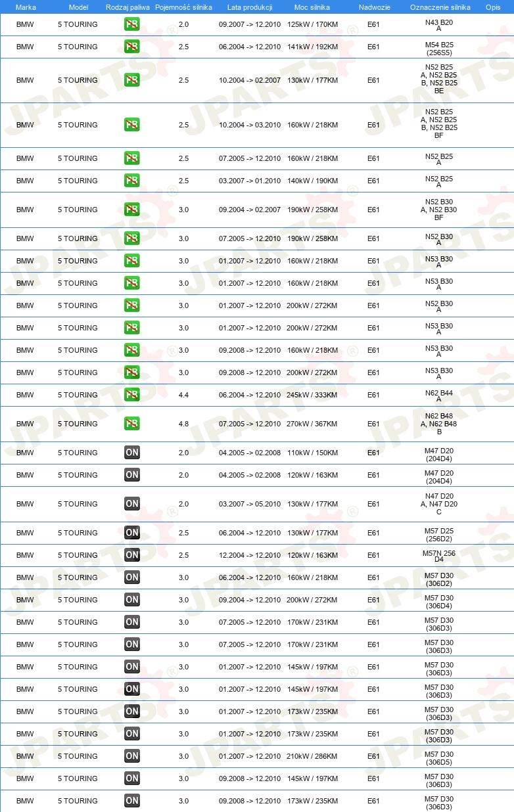
Task: Click power value 210kW / 286KM
Action: click(x=312, y=756)
